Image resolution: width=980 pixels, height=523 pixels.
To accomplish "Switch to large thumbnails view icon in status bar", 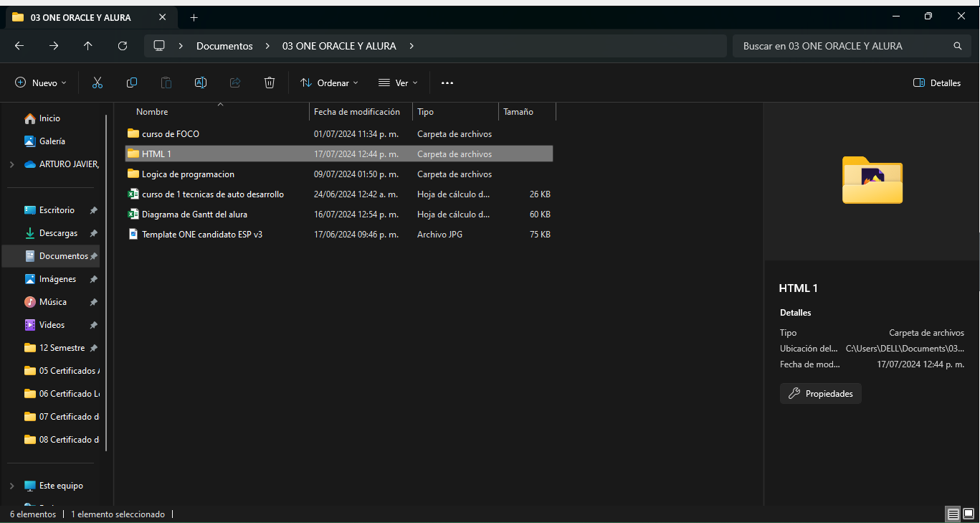I will (x=969, y=514).
